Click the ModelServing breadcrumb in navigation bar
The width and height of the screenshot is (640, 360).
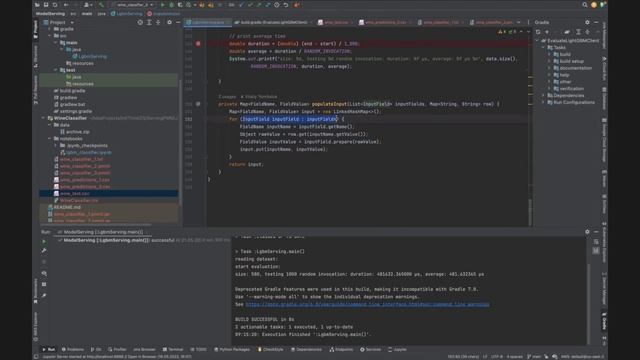(50, 13)
